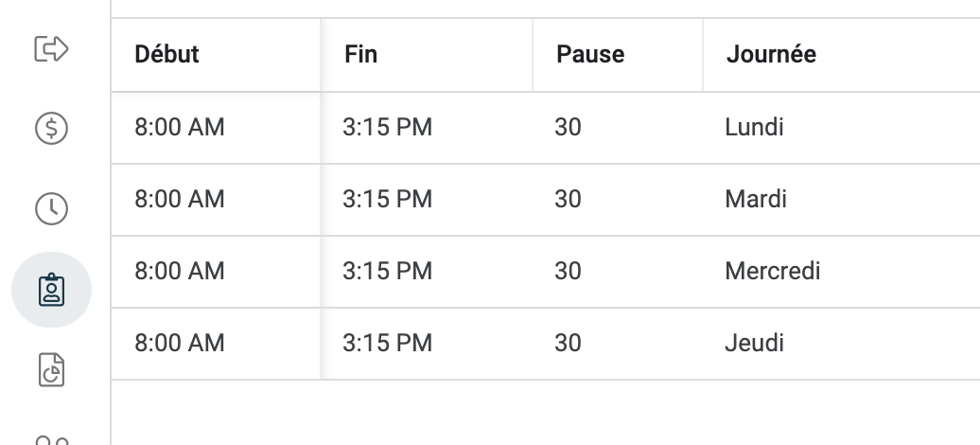Select the employee badge sidebar icon
This screenshot has height=445, width=980.
pos(51,290)
